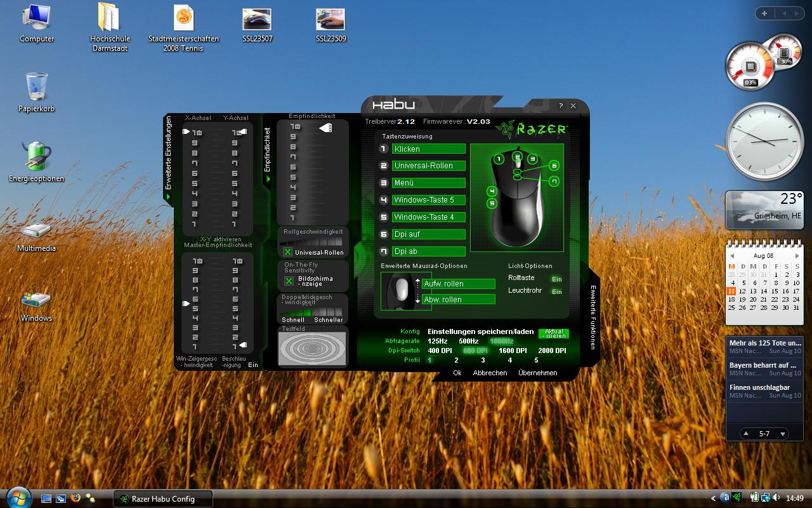Open Stadtmeisterschaften 2008 Tennis desktop file
Screen dimensions: 812x508
[x=183, y=29]
